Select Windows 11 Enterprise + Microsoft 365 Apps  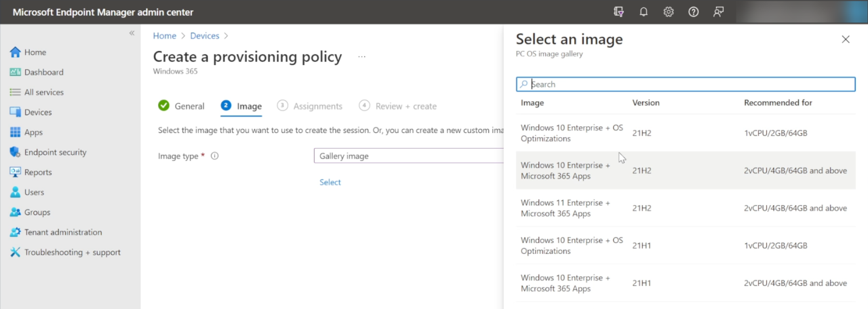click(x=686, y=208)
